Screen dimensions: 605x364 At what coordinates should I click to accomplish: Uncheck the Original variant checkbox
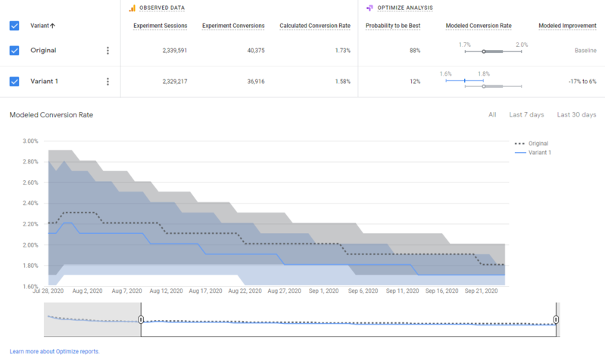(14, 51)
